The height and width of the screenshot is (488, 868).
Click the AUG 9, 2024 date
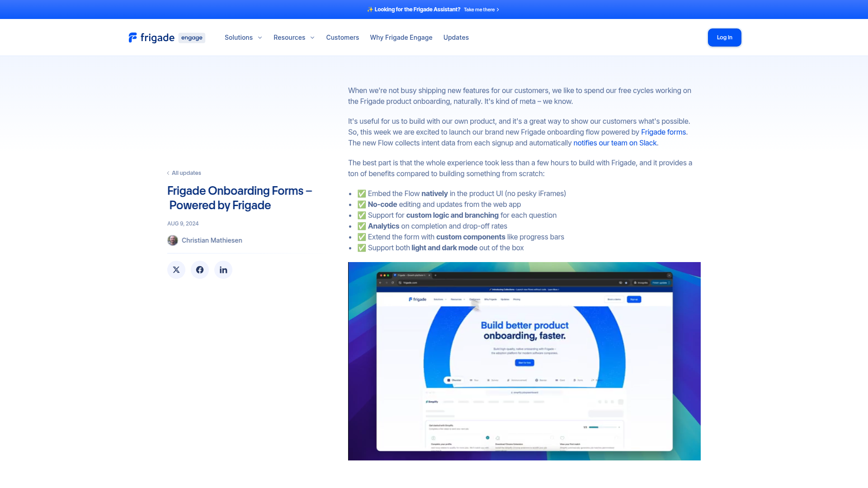[x=183, y=224]
